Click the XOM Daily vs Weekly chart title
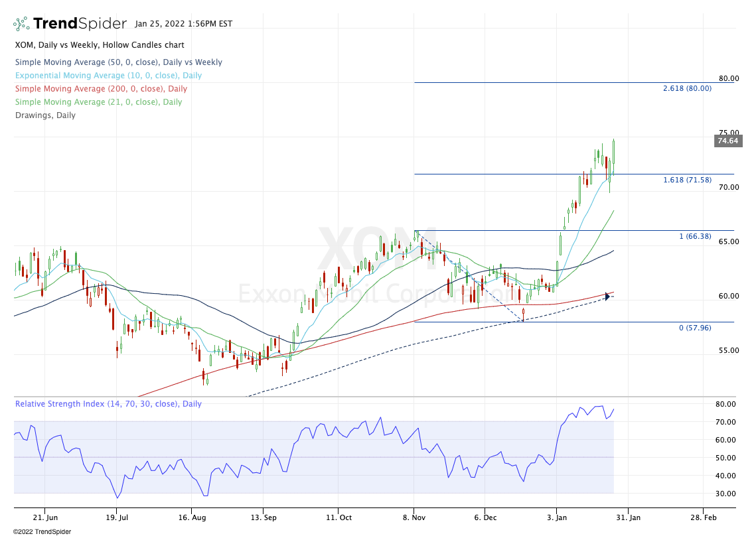This screenshot has height=538, width=756. pos(100,45)
